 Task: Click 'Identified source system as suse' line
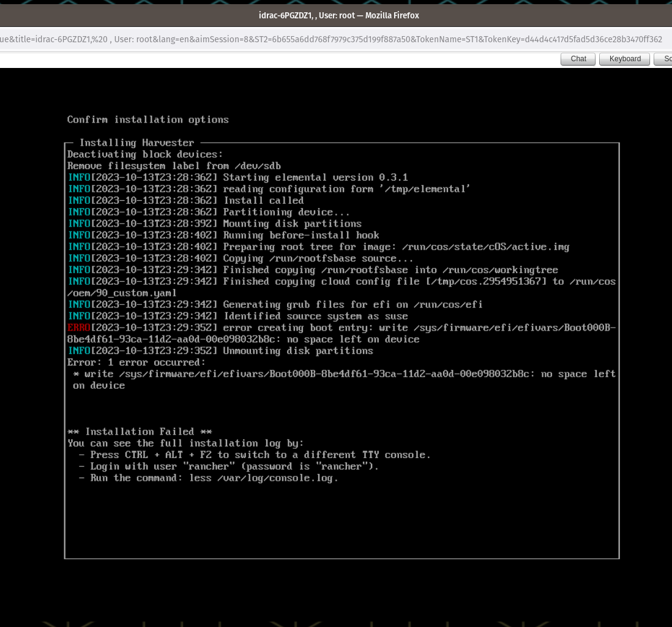tap(238, 317)
